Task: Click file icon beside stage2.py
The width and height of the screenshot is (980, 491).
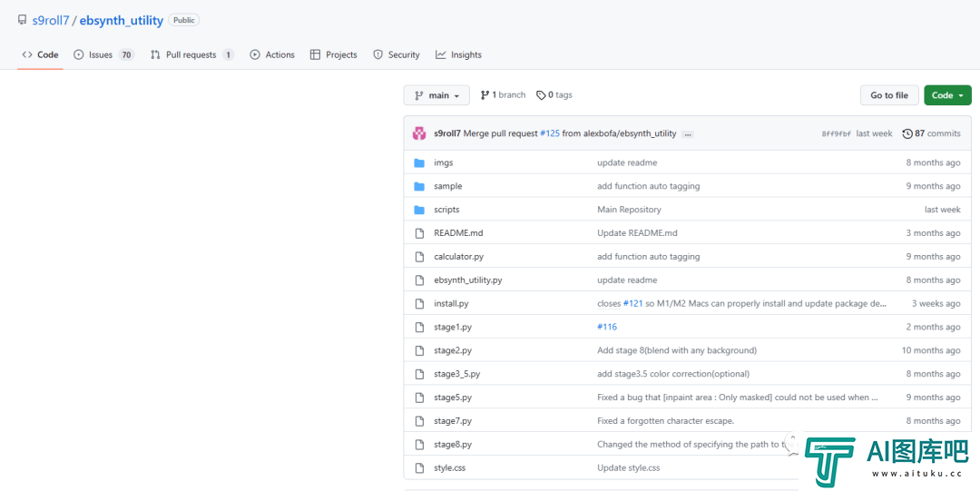Action: pos(419,350)
